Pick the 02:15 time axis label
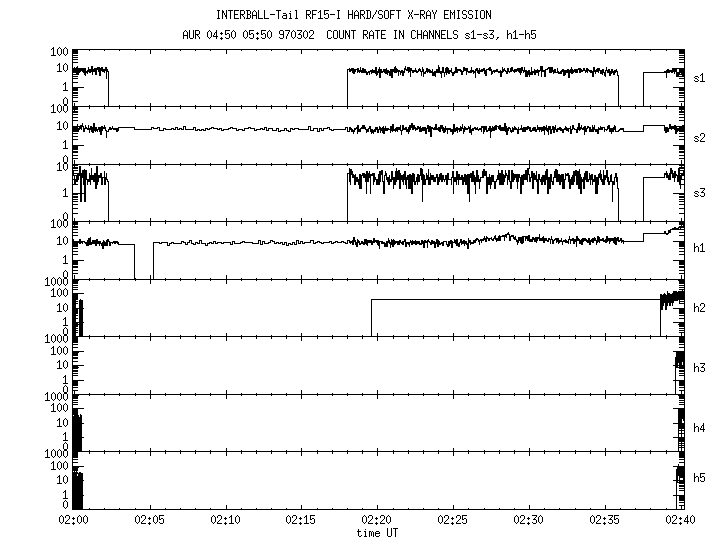The height and width of the screenshot is (550, 720). tap(302, 520)
